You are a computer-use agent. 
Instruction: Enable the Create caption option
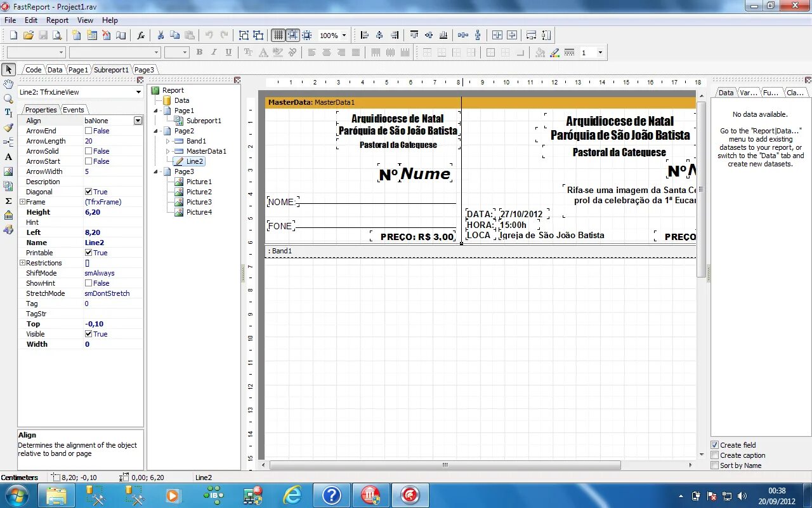point(715,455)
